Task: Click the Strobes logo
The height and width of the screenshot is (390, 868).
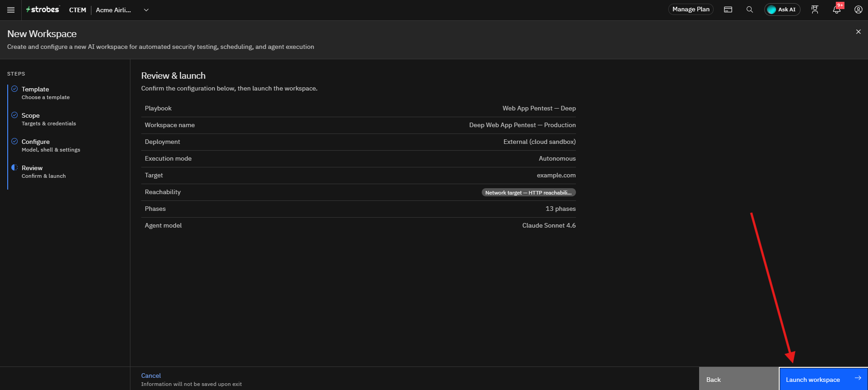Action: [43, 10]
